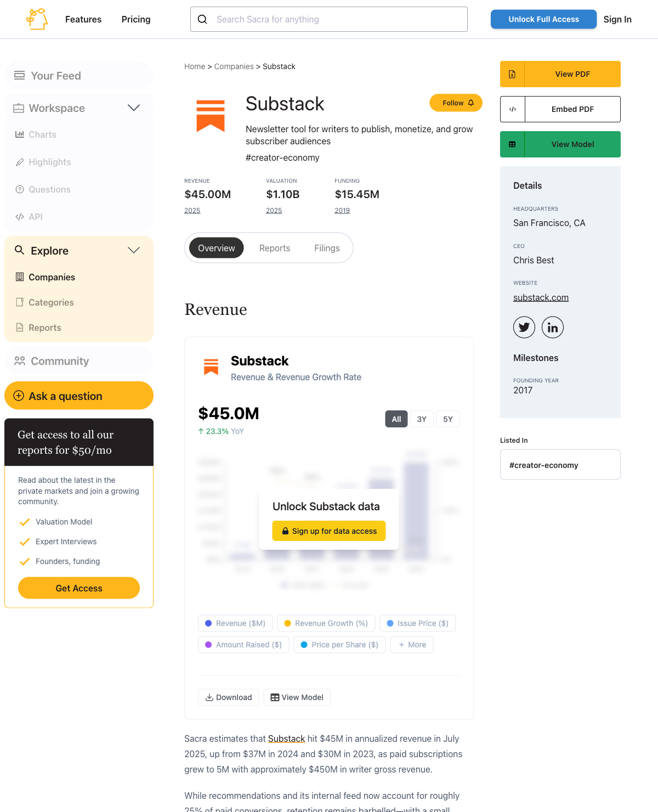Open Substack's LinkedIn profile icon

tap(553, 328)
